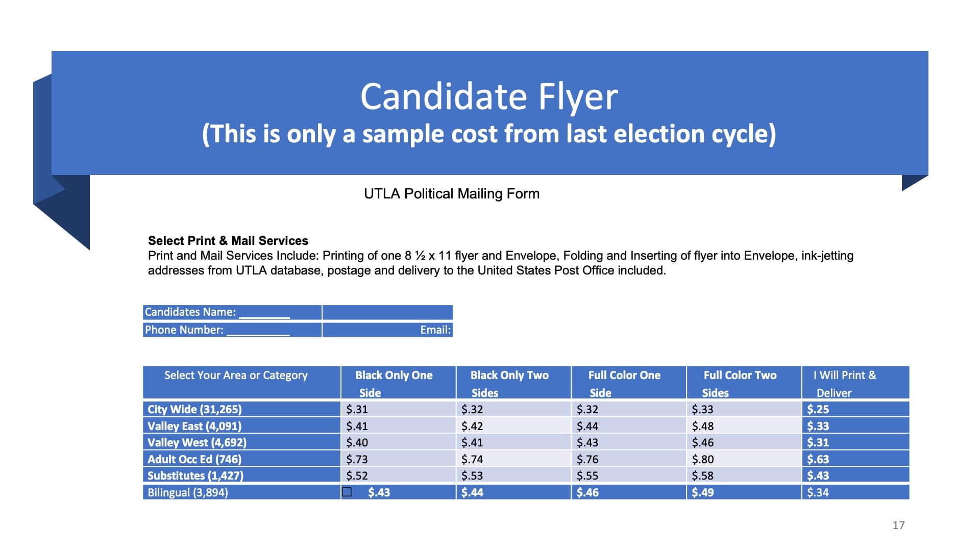Click the Email field cell

pos(387,330)
